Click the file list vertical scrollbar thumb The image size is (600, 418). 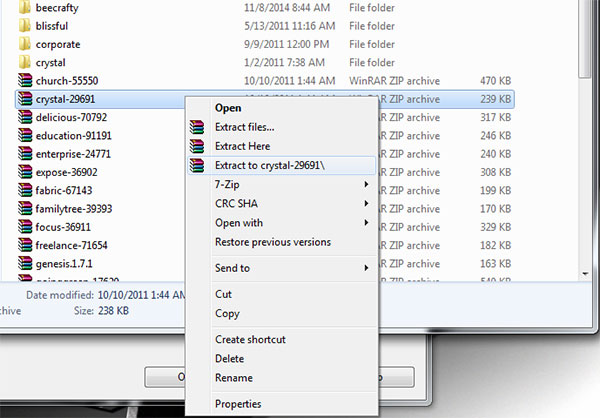tap(585, 38)
